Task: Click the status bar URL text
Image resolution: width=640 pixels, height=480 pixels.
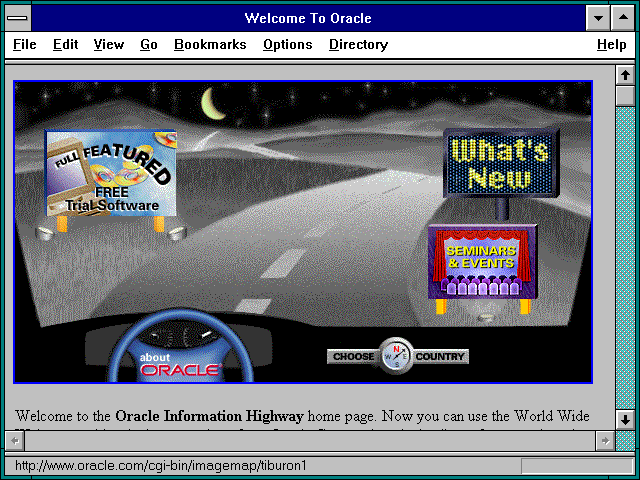Action: (160, 466)
